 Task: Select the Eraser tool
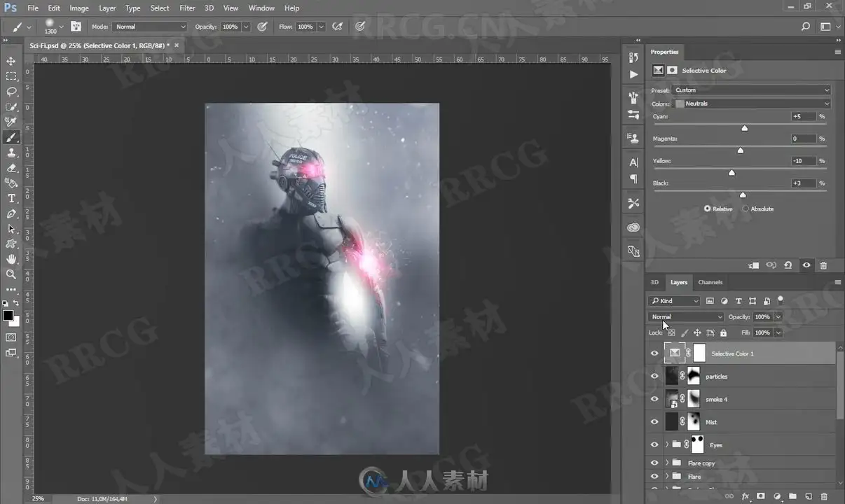tap(11, 168)
